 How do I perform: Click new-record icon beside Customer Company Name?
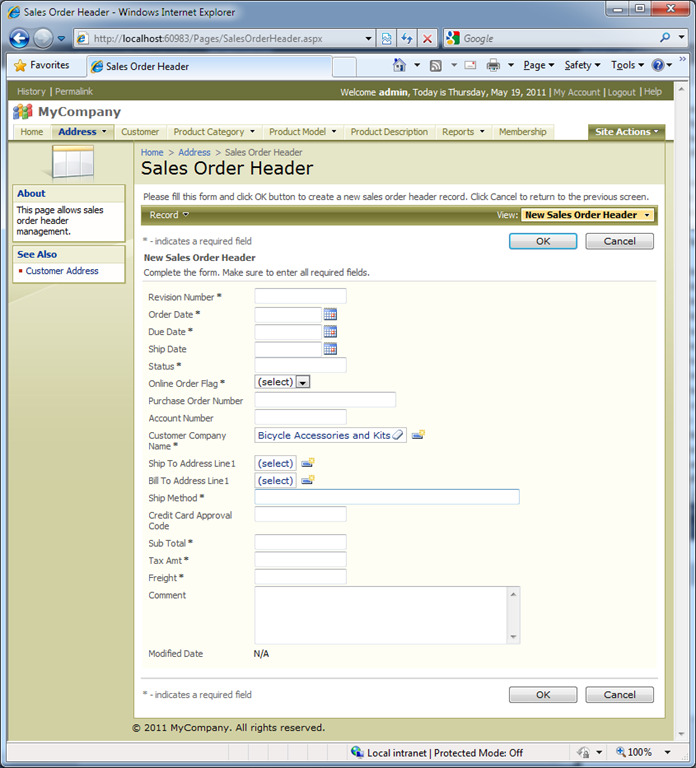(x=419, y=435)
